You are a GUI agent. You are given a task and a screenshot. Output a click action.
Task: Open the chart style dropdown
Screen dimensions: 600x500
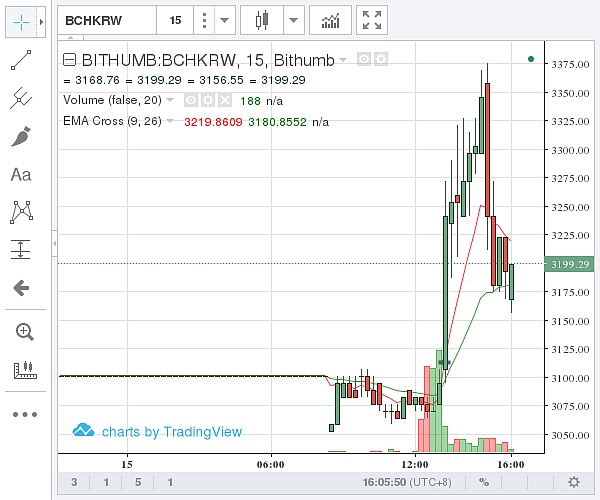293,20
